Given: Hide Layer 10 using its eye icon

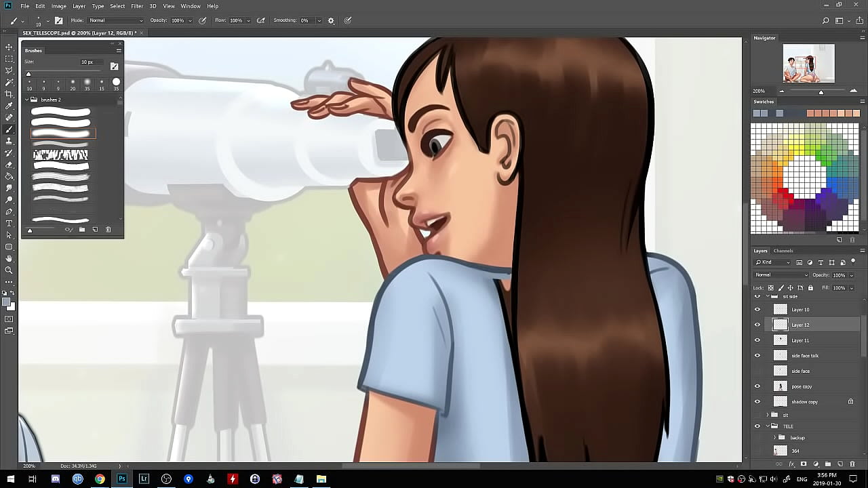Looking at the screenshot, I should point(757,310).
